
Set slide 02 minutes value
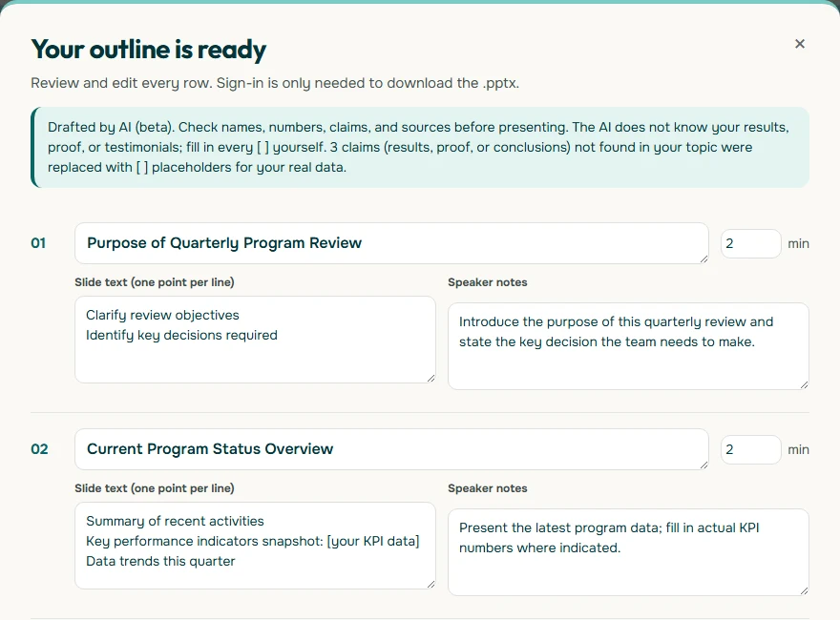coord(750,450)
